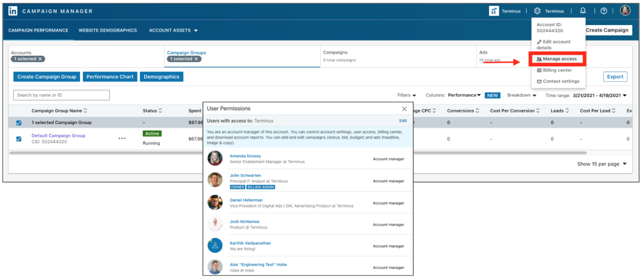Select the Campaign Groups tab

(242, 57)
